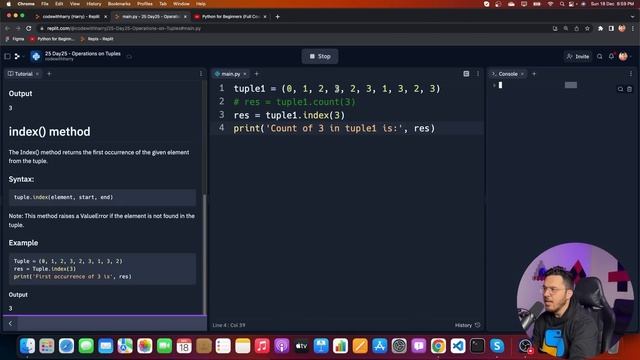640x360 pixels.
Task: Open Chrome File menu
Action: pyautogui.click(x=44, y=4)
